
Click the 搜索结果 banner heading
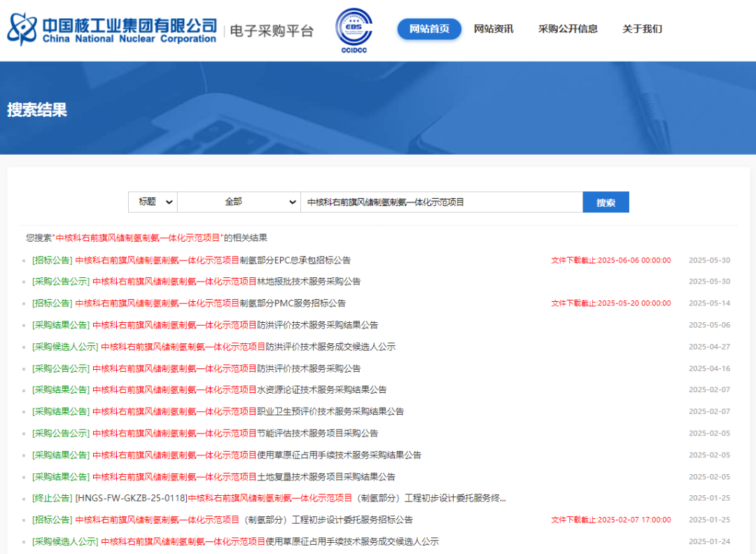coord(37,110)
